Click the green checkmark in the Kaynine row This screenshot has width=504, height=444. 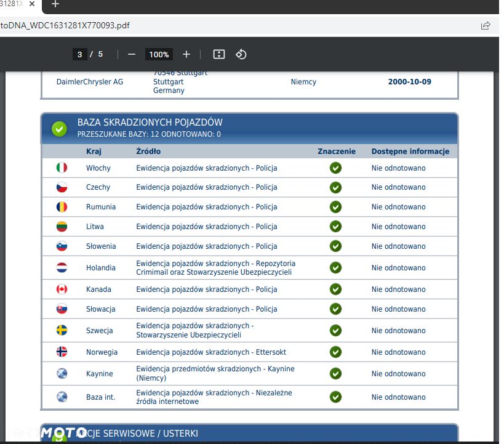(x=335, y=373)
